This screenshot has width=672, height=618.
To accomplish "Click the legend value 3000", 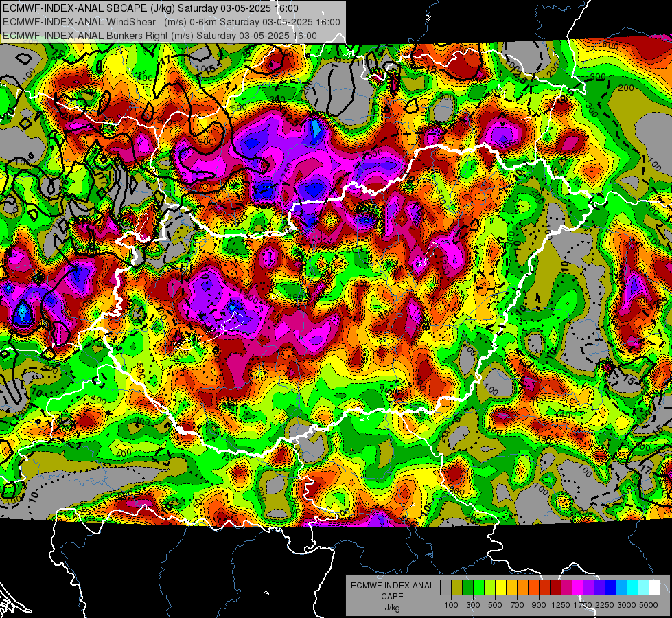I will click(x=627, y=605).
